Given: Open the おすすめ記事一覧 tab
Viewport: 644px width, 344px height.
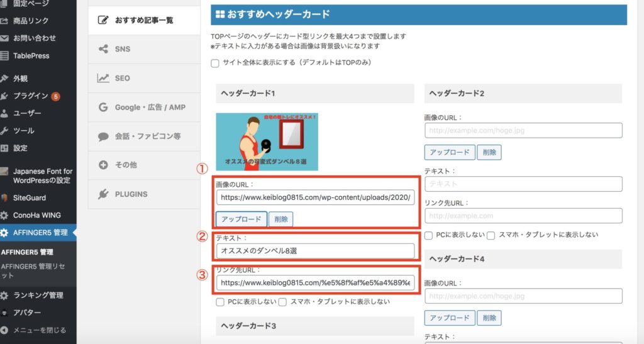Looking at the screenshot, I should [144, 19].
